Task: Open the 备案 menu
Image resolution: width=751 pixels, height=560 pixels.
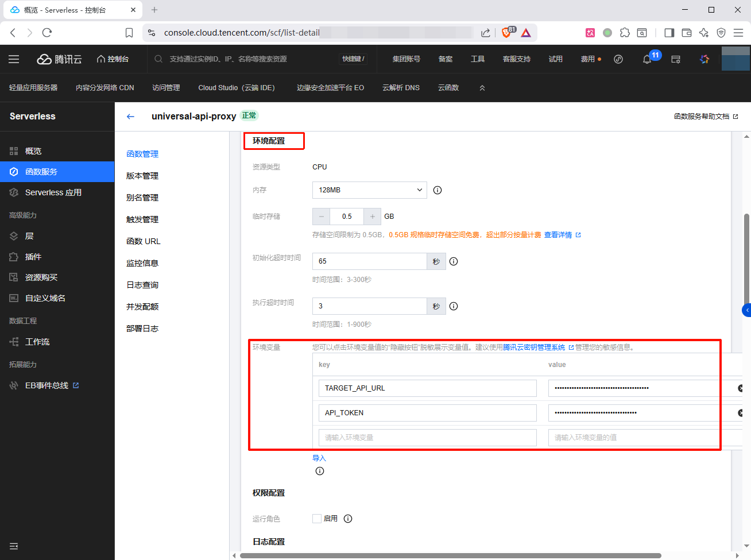Action: point(446,59)
